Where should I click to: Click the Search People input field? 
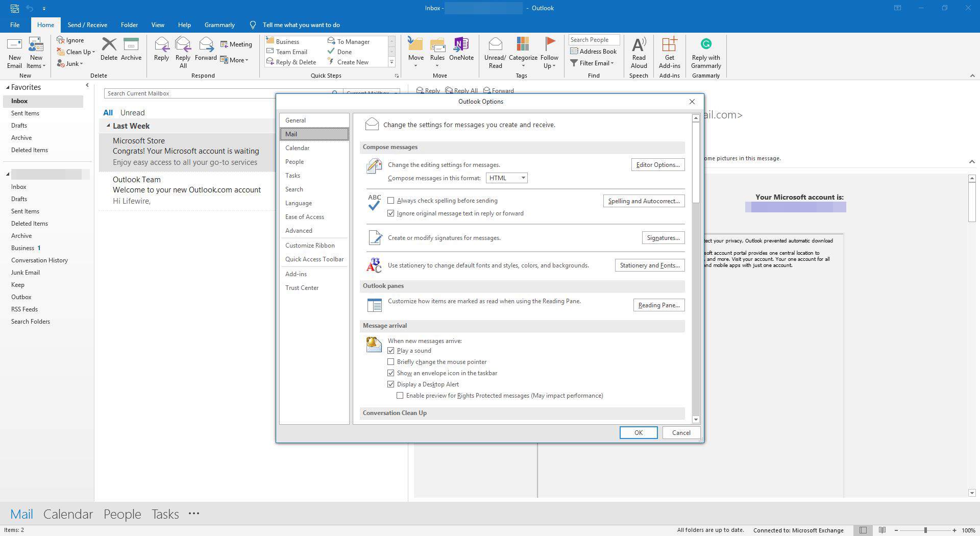pyautogui.click(x=594, y=40)
